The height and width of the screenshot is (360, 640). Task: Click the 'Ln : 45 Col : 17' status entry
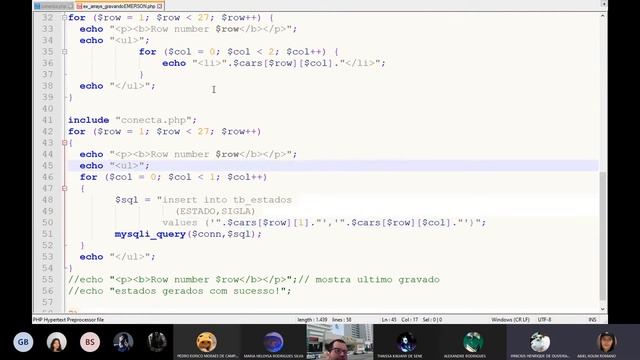400,320
